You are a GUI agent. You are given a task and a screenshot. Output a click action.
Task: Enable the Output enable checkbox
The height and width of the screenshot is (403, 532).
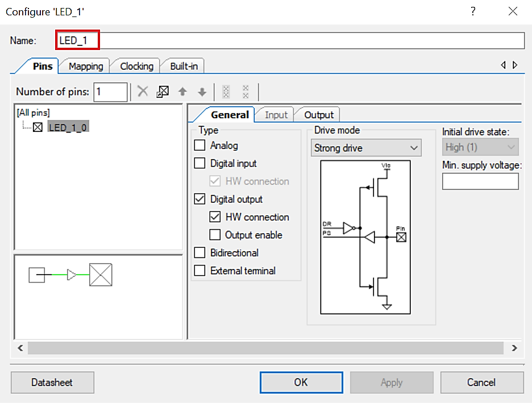coord(215,235)
